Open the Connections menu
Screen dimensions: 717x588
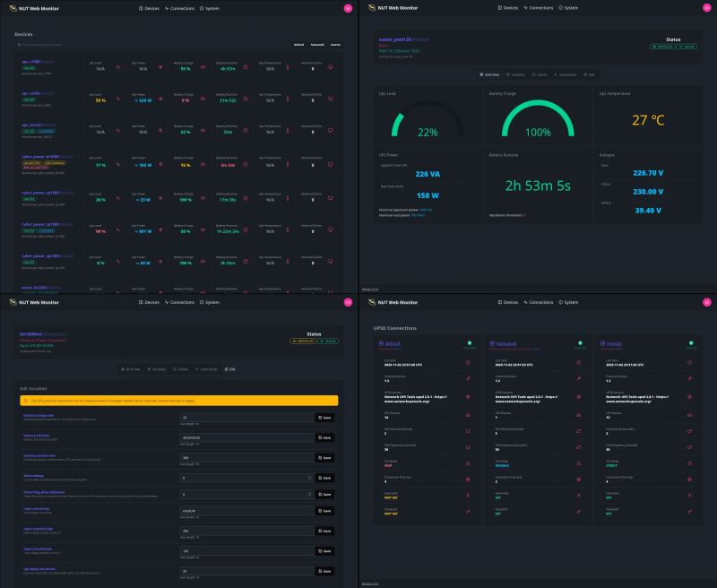tap(180, 7)
